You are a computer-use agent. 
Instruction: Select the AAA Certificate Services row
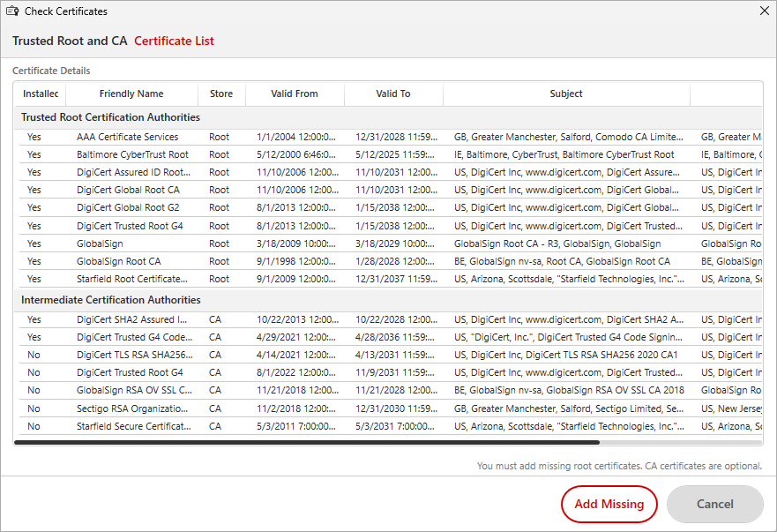coord(391,137)
